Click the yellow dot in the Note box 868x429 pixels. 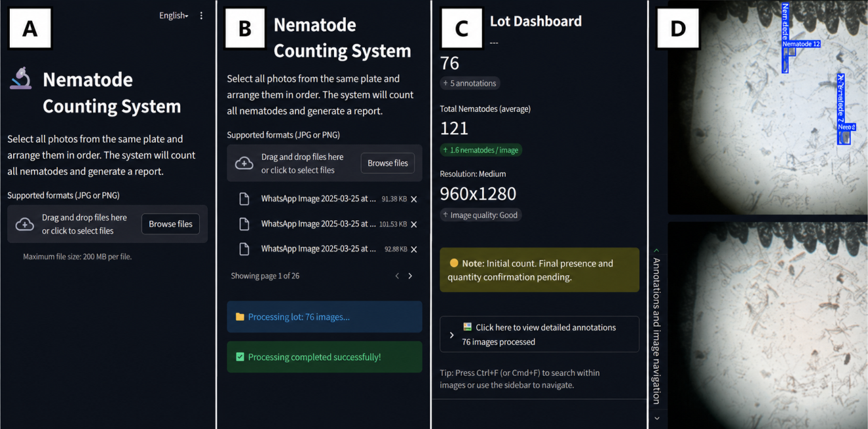click(x=454, y=263)
